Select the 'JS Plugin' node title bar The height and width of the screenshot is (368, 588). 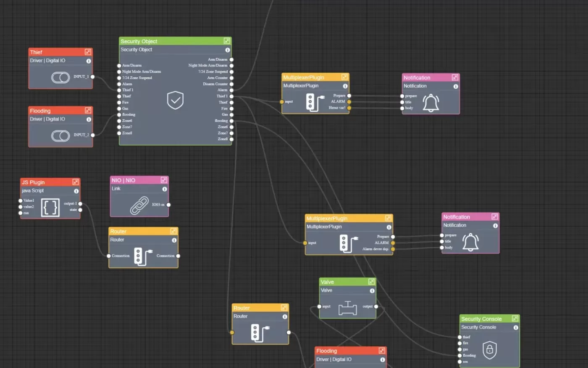[50, 182]
